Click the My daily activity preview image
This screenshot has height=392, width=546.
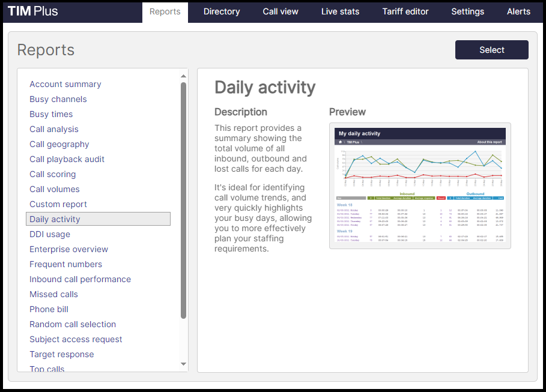click(419, 185)
